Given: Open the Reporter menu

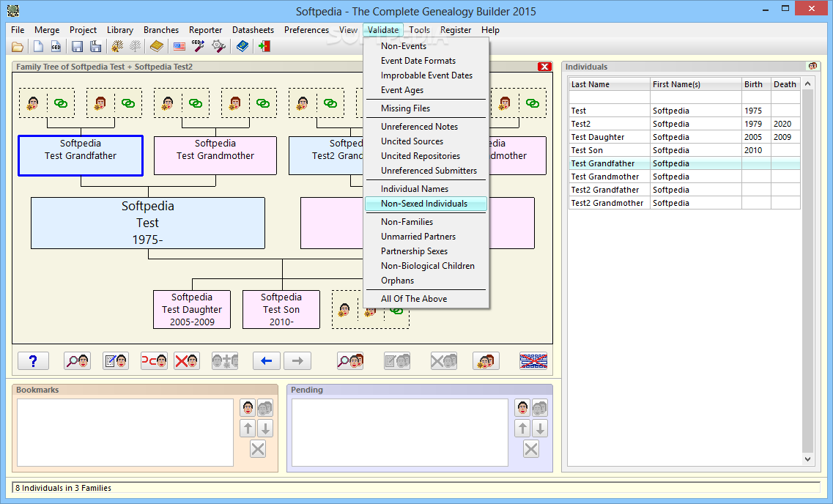Looking at the screenshot, I should (206, 30).
